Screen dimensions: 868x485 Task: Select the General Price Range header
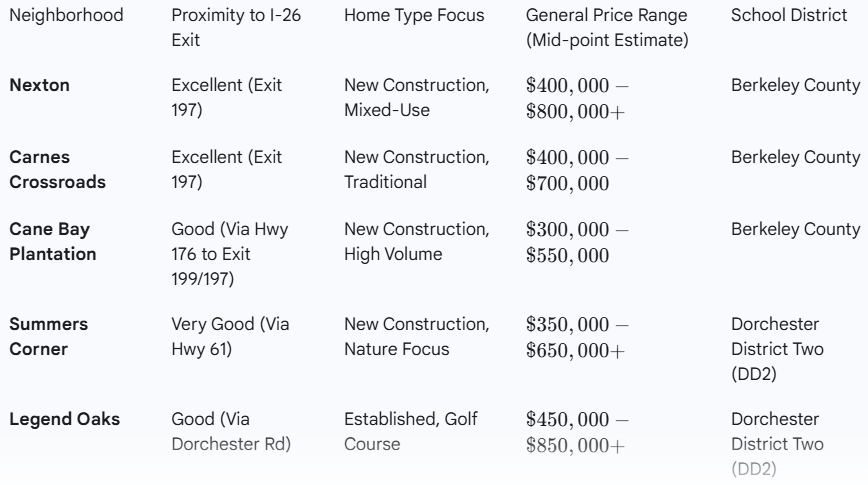click(607, 27)
